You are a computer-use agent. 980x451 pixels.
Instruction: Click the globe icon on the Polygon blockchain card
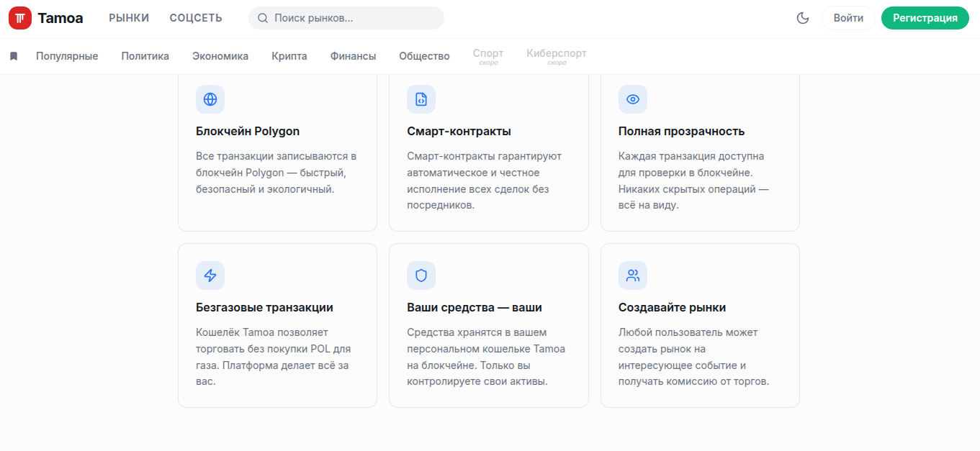(210, 99)
